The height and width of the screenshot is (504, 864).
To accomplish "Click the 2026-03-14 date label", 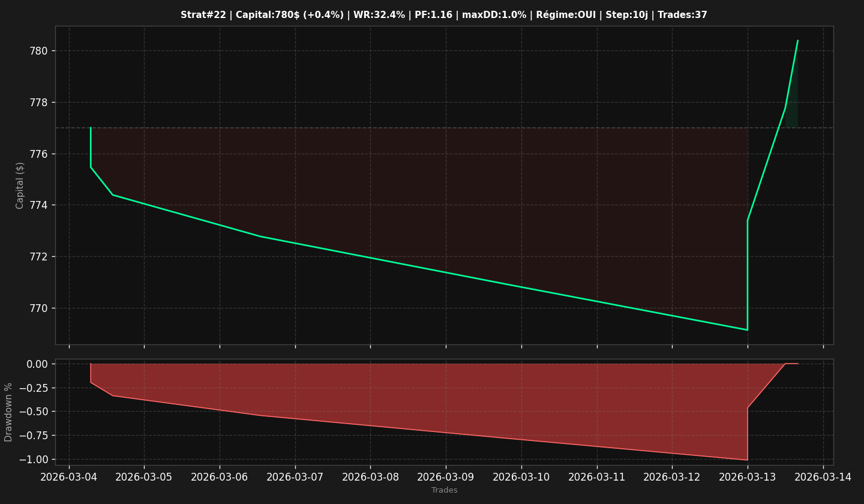I will 823,477.
